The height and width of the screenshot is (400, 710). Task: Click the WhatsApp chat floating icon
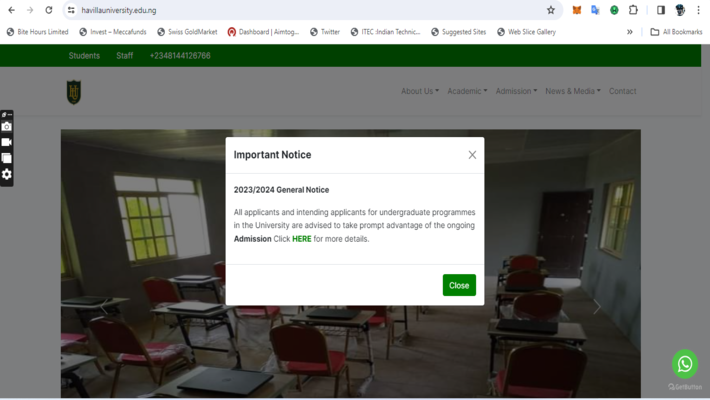coord(684,363)
